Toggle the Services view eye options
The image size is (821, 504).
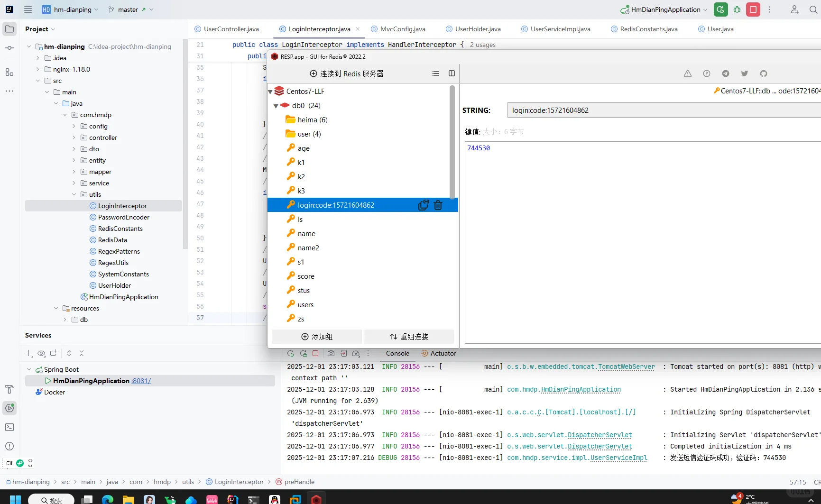42,353
